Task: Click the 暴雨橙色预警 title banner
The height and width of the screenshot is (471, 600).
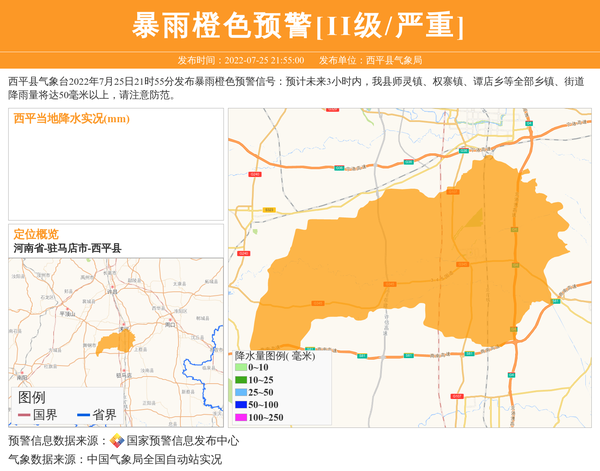Action: 299,26
